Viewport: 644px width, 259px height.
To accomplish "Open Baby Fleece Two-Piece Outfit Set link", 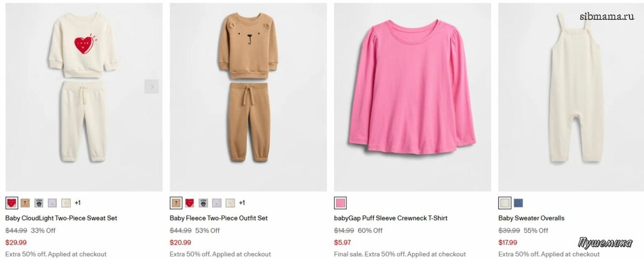I will (218, 218).
